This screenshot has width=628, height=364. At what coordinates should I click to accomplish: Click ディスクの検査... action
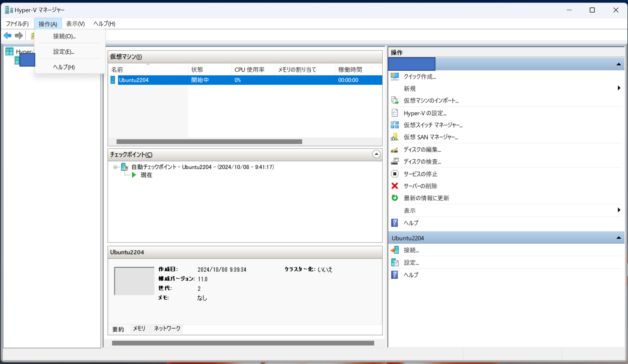(422, 161)
